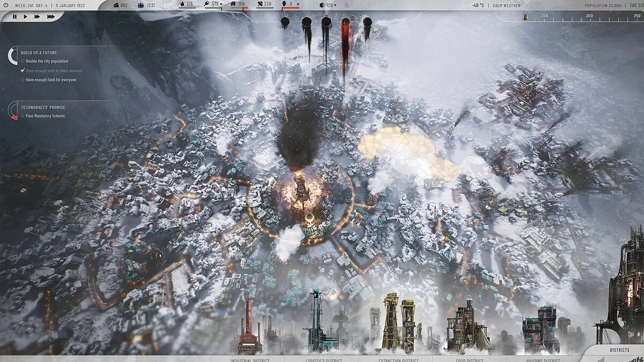Viewport: 644px width, 362px height.
Task: Switch to fastest game speed
Action: click(x=50, y=17)
